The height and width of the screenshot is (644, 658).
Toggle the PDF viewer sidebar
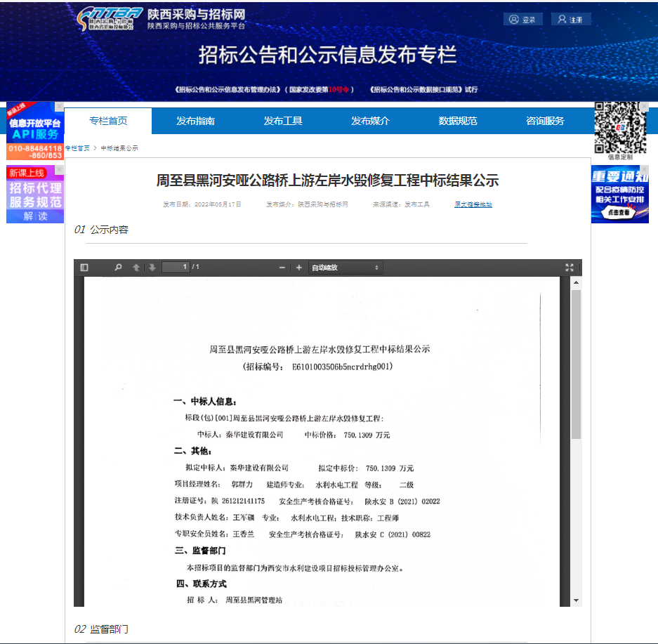[x=84, y=268]
